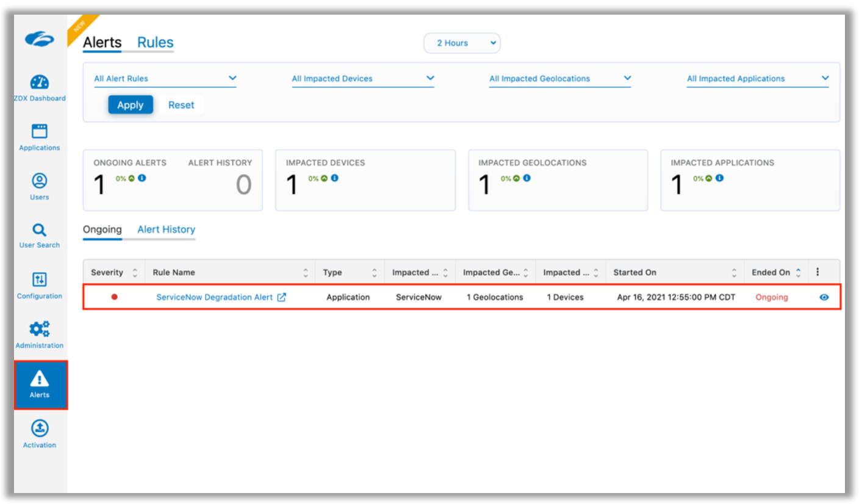Expand All Impacted Geolocations dropdown
This screenshot has height=504, width=859.
click(x=559, y=79)
